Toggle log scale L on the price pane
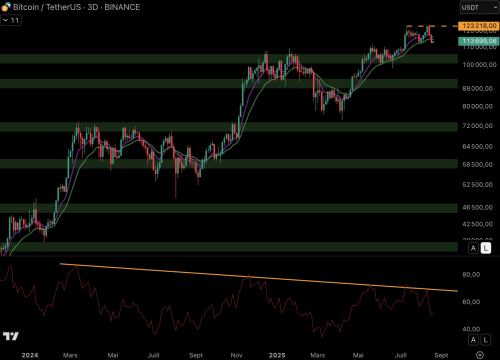Viewport: 500px width, 360px height. pyautogui.click(x=486, y=248)
